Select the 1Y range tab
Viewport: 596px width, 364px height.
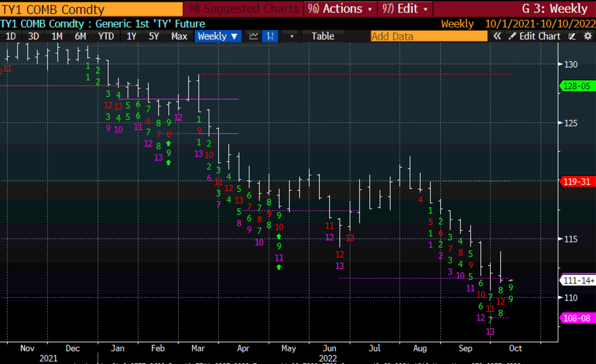tap(131, 36)
